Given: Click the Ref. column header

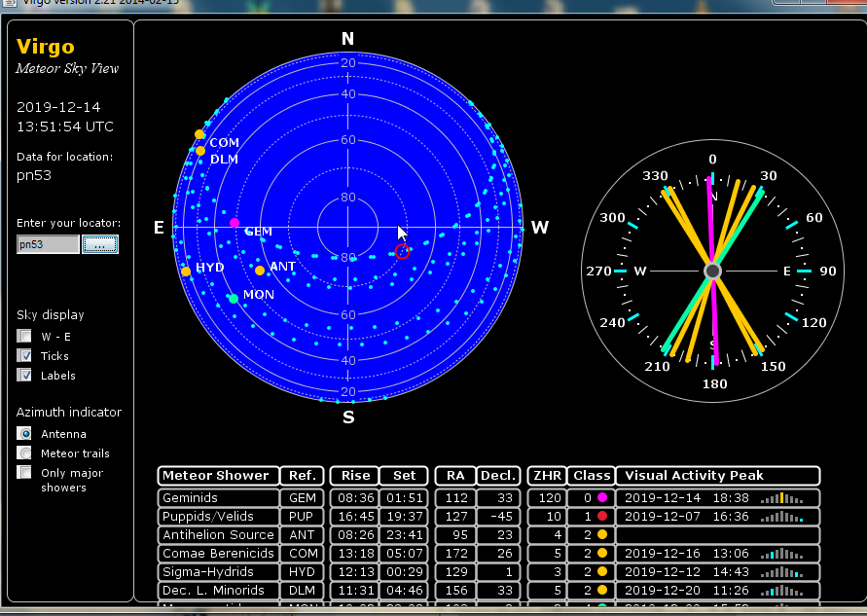Looking at the screenshot, I should click(303, 476).
